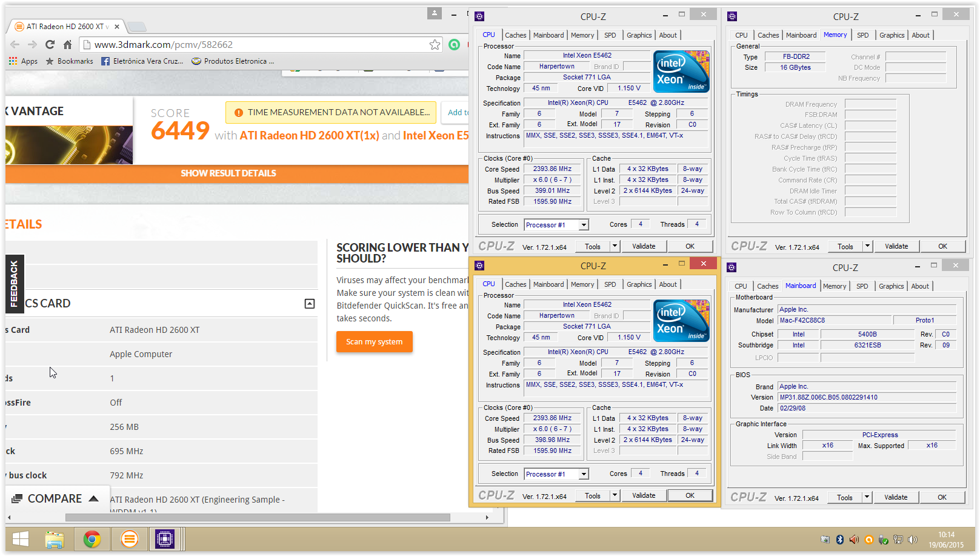Open the CPU-Z taskbar icon
Image resolution: width=980 pixels, height=556 pixels.
[165, 539]
